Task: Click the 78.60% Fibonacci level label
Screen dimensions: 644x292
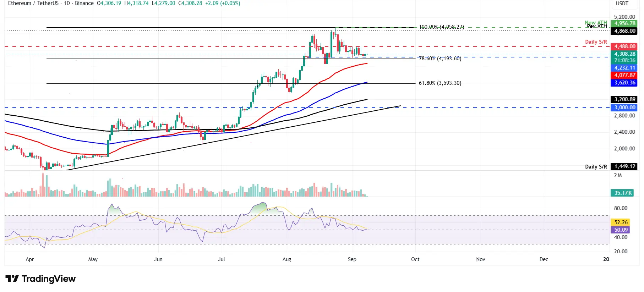Action: click(x=440, y=59)
